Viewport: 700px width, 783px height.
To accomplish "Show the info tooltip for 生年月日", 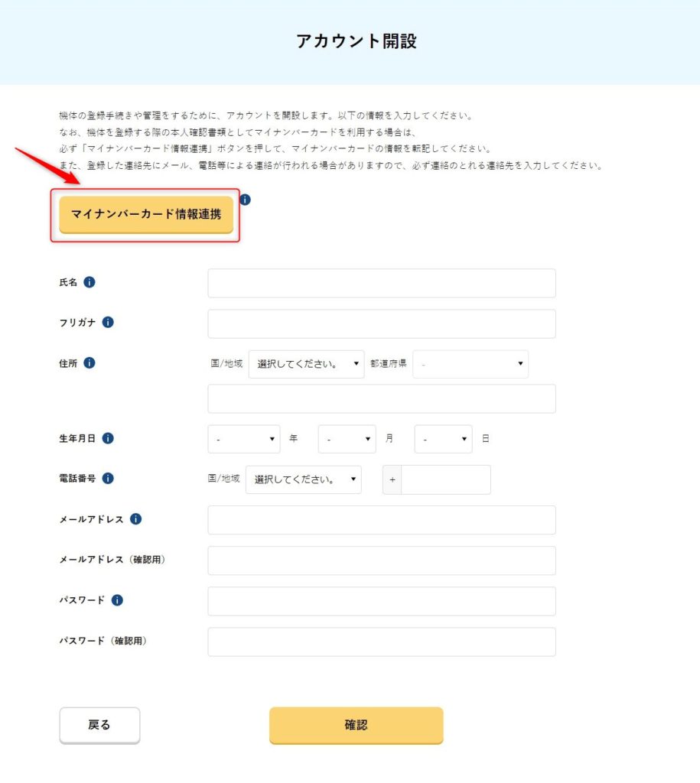I will pyautogui.click(x=108, y=438).
